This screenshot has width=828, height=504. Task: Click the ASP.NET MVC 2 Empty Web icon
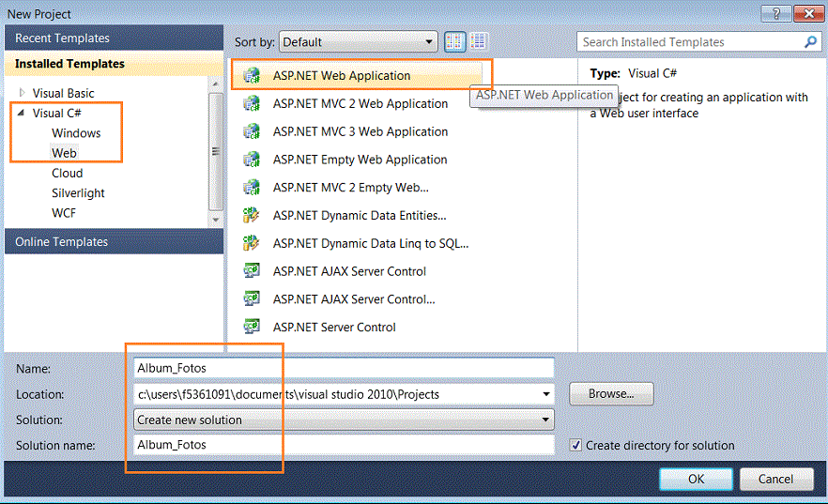click(x=252, y=188)
